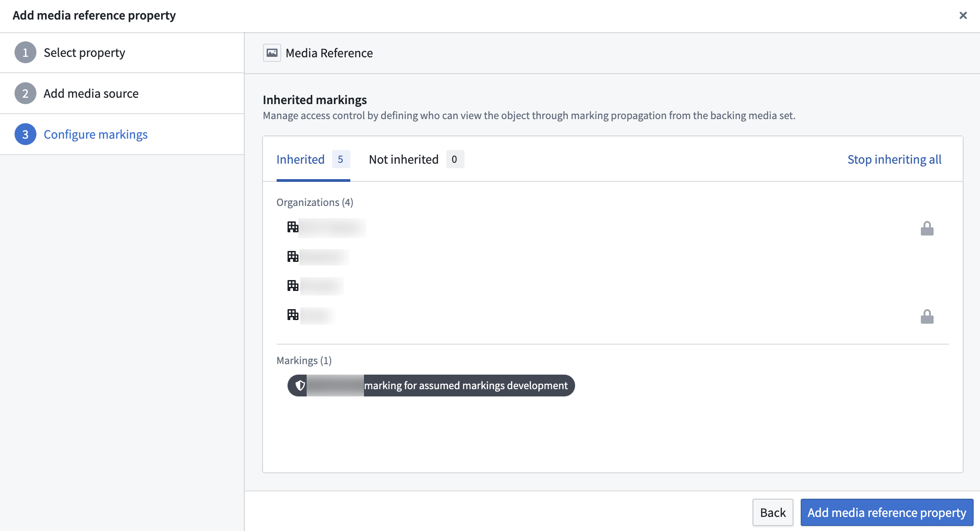The width and height of the screenshot is (980, 531).
Task: Click the assumed markings development tag
Action: click(465, 386)
